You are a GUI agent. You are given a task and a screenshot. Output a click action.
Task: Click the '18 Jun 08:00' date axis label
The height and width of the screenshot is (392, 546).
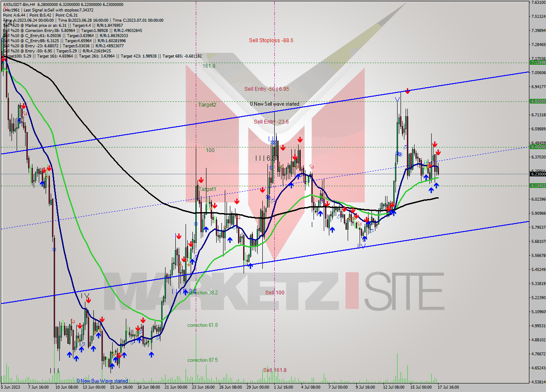pyautogui.click(x=148, y=387)
